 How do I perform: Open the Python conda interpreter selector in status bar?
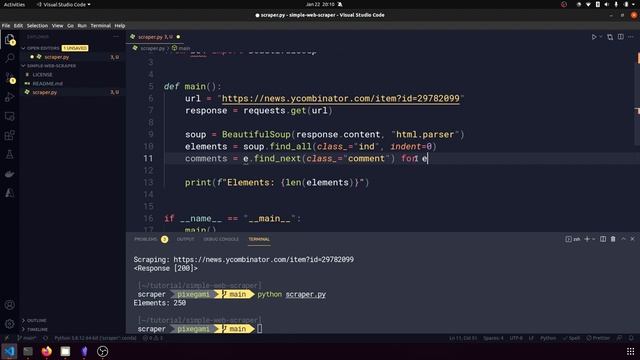(x=96, y=338)
